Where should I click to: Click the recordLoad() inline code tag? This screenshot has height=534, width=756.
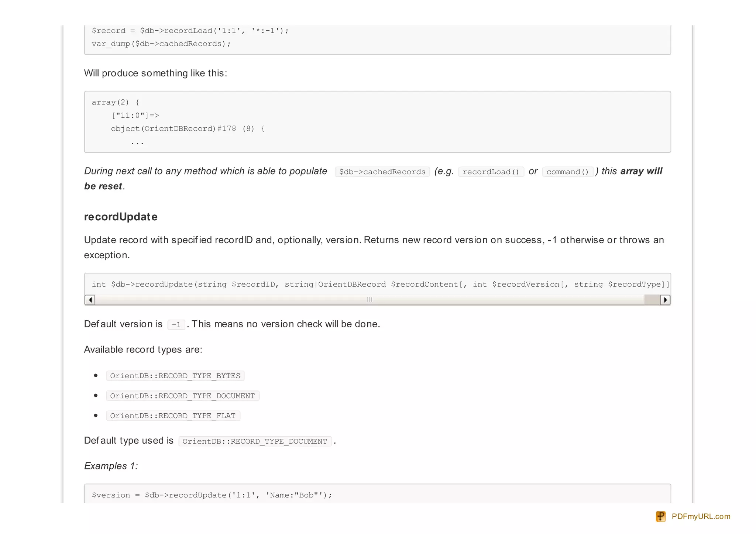pos(491,172)
